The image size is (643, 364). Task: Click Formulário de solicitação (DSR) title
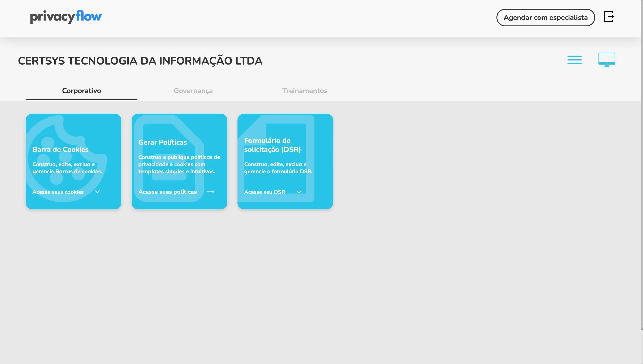pos(272,145)
